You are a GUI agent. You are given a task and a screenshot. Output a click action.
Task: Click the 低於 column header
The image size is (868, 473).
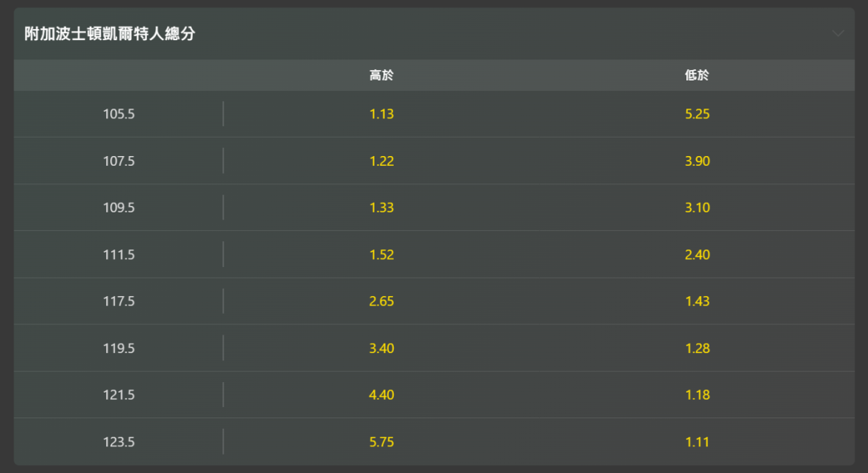[x=698, y=76]
